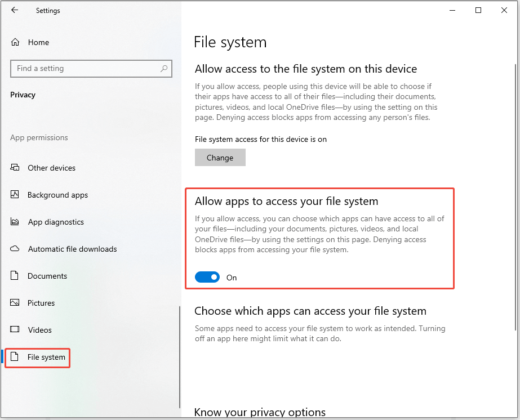This screenshot has width=520, height=420.
Task: Open App diagnostics via its icon
Action: [x=14, y=221]
